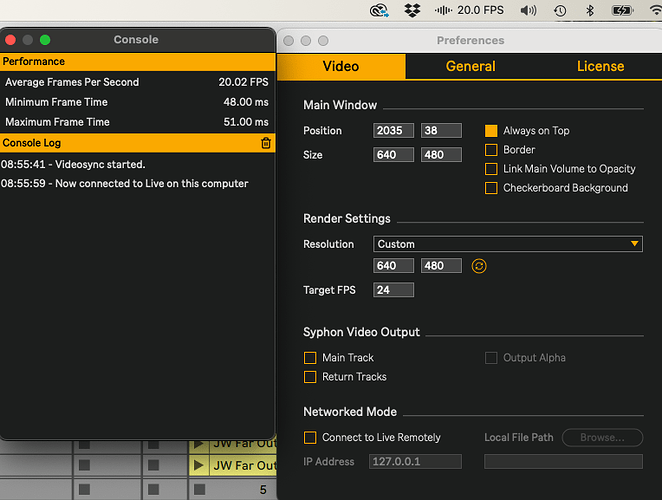
Task: Select the 'Now connected to Live' log entry
Action: click(x=125, y=184)
